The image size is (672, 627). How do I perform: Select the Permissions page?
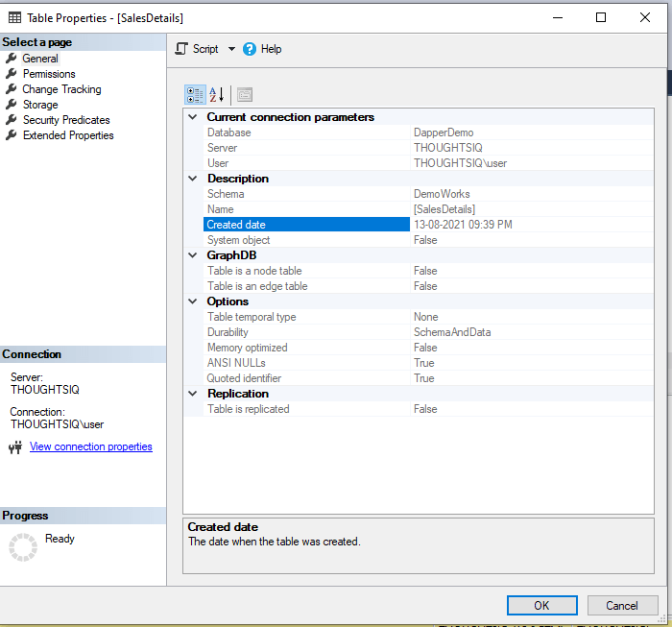pos(49,74)
